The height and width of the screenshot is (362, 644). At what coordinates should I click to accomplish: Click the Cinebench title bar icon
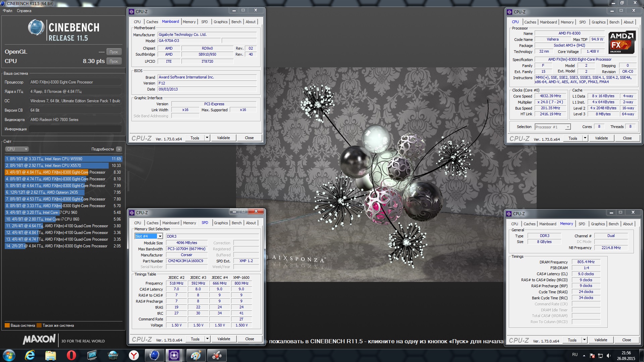click(x=3, y=3)
